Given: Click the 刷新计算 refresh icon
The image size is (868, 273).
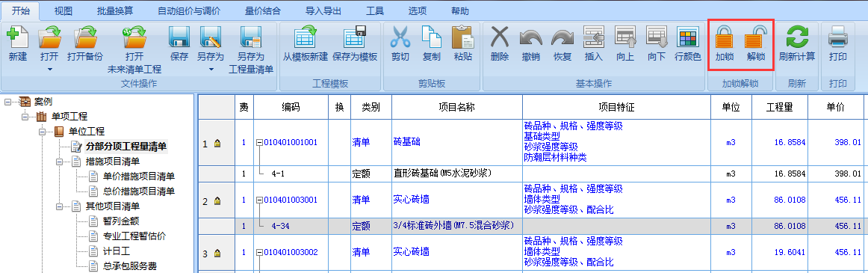Looking at the screenshot, I should tap(797, 37).
